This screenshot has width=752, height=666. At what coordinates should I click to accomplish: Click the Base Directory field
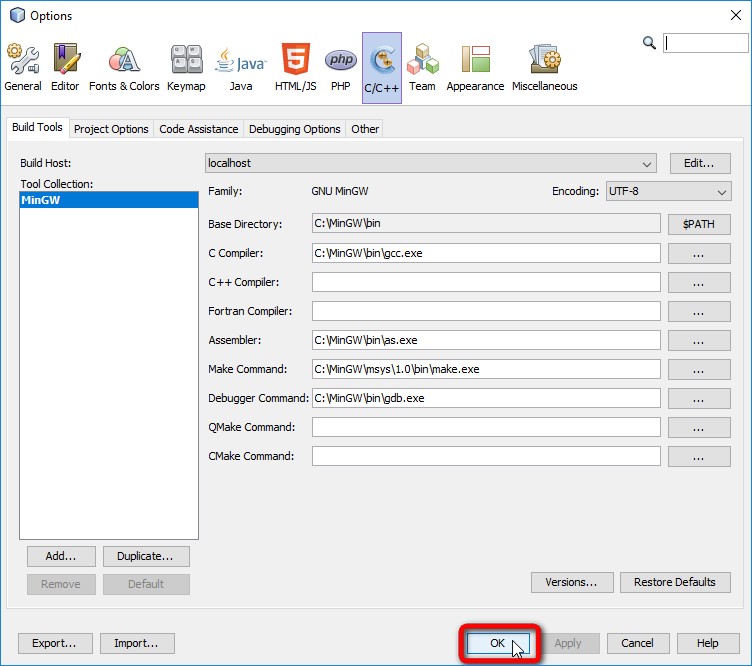[x=486, y=223]
